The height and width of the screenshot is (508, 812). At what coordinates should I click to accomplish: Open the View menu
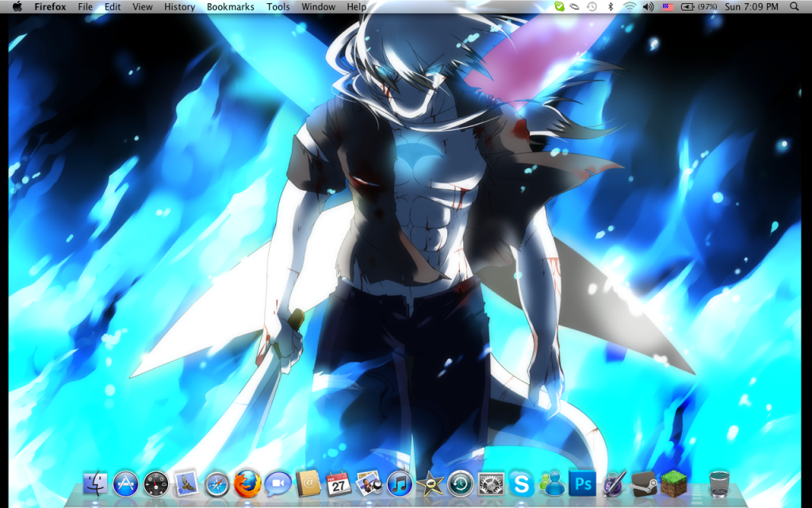pos(143,6)
